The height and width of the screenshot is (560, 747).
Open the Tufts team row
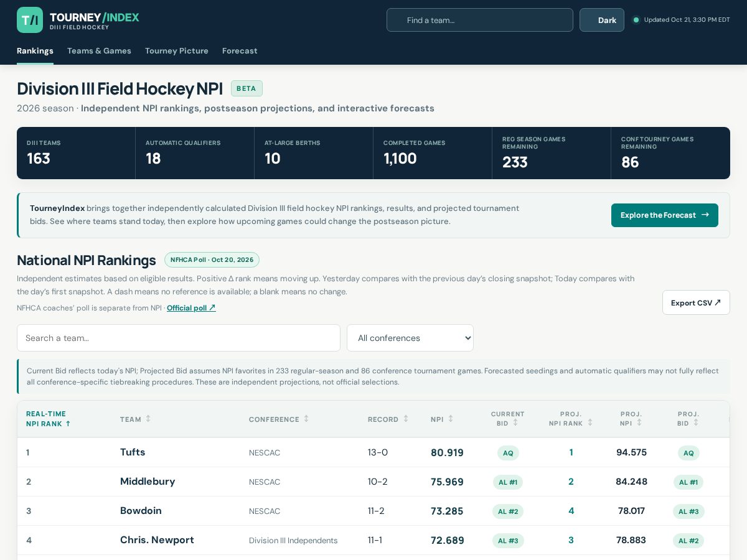[374, 452]
